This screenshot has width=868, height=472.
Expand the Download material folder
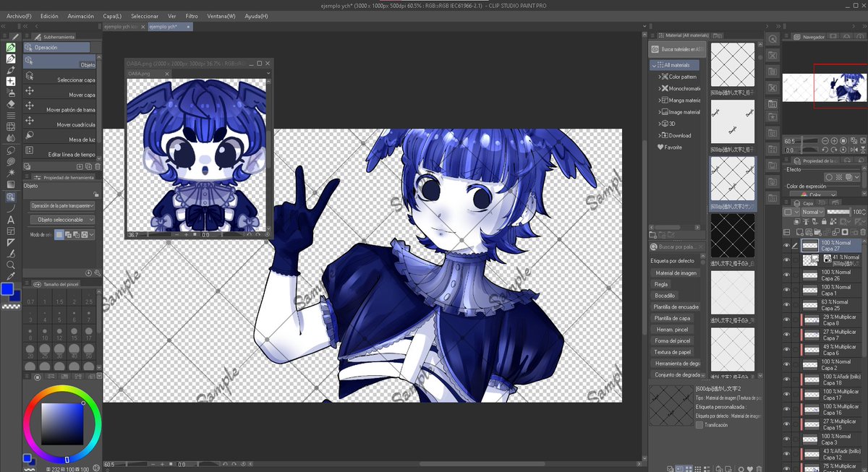[x=659, y=135]
